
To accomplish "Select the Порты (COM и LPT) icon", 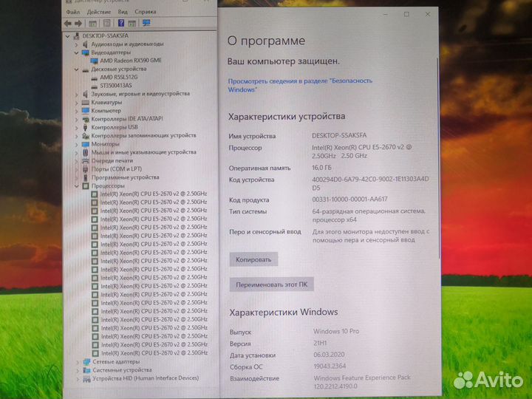I will pyautogui.click(x=86, y=169).
